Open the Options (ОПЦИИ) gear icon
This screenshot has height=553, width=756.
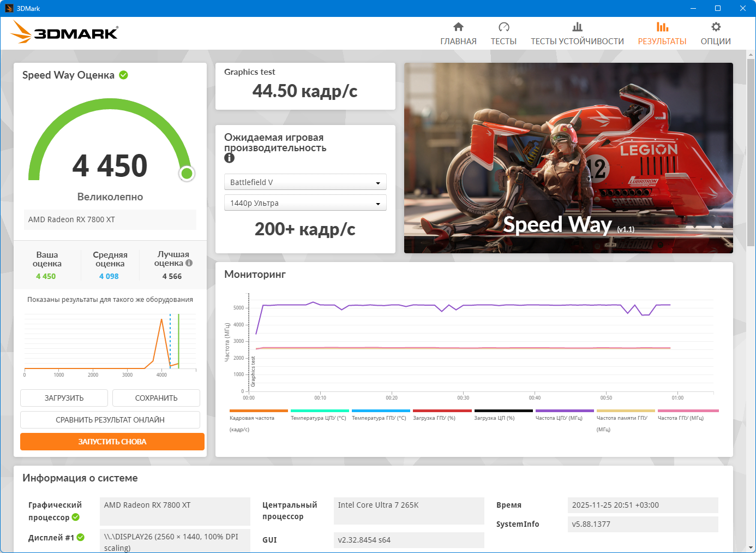click(716, 27)
